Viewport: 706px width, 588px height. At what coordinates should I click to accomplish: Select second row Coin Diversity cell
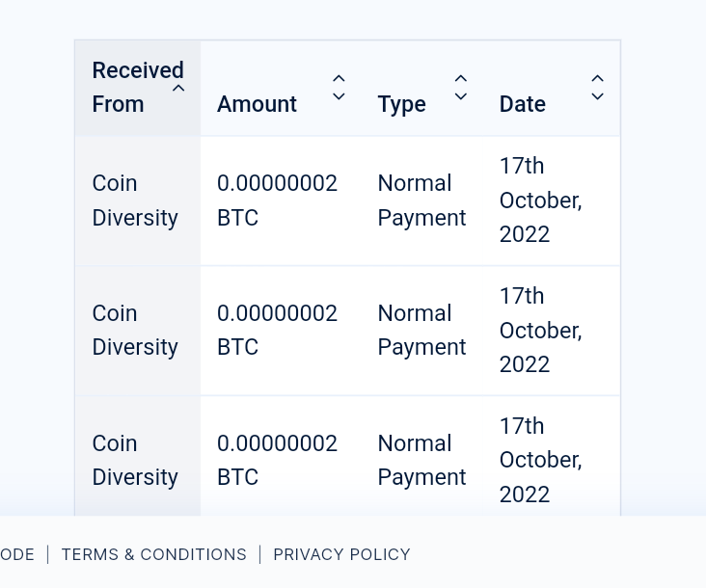point(135,331)
